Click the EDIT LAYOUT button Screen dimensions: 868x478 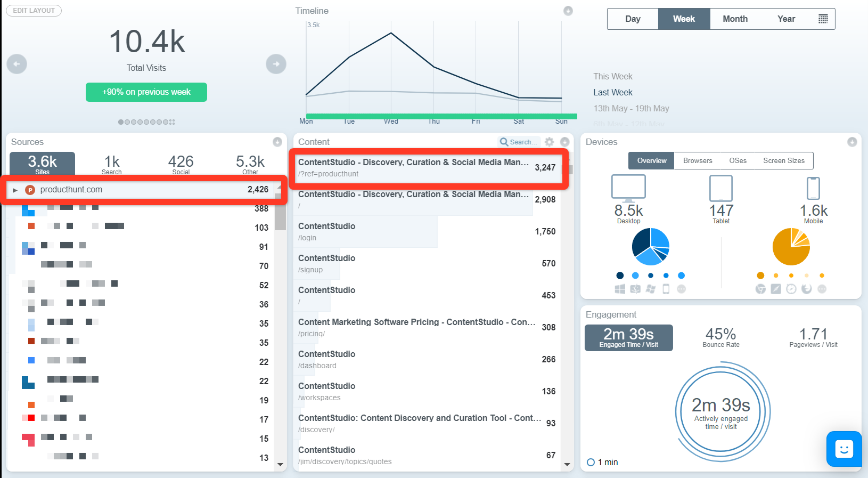tap(34, 11)
